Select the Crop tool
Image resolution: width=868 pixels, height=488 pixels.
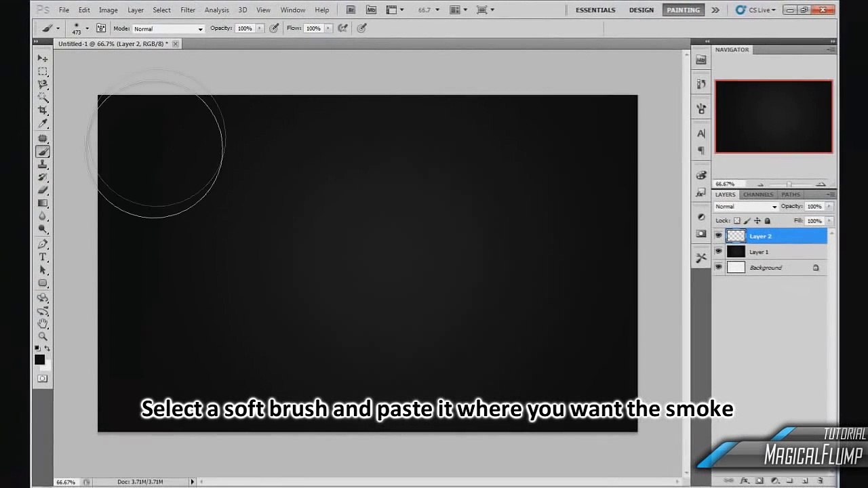point(43,110)
